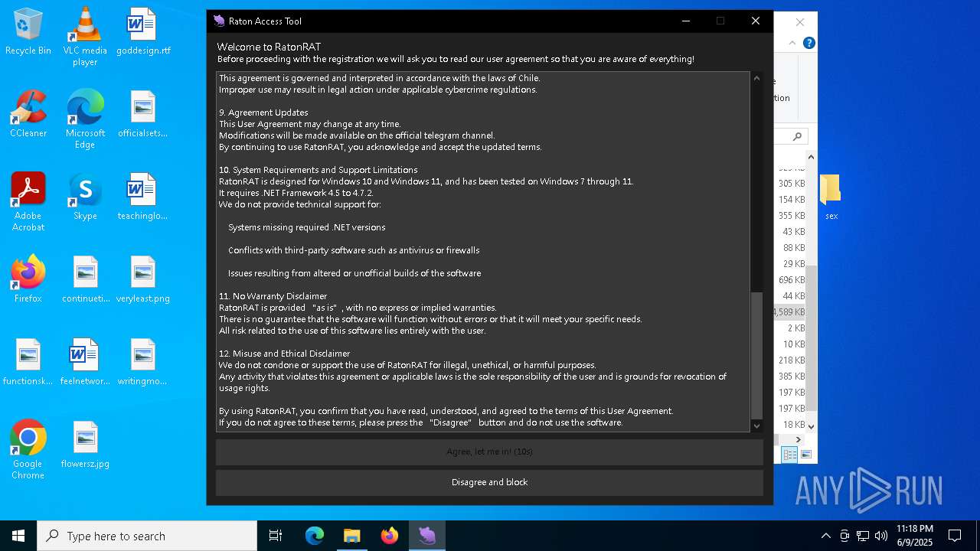Minimize the Raton Access Tool window

tap(686, 21)
